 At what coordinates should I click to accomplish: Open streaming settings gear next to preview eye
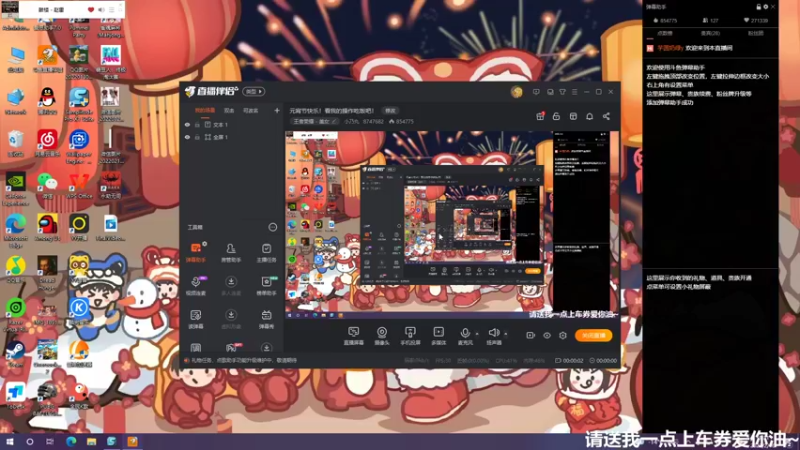point(563,335)
